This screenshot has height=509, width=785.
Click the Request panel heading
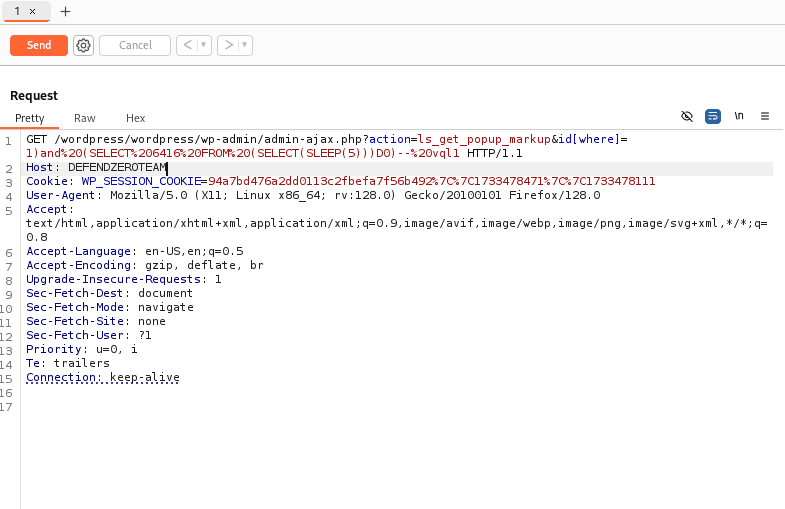[x=34, y=96]
